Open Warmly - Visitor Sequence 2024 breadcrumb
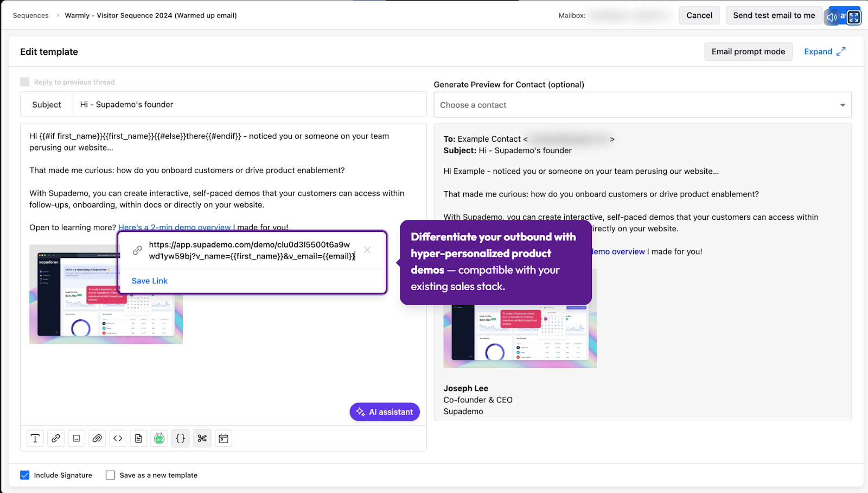Viewport: 868px width, 493px height. point(151,15)
